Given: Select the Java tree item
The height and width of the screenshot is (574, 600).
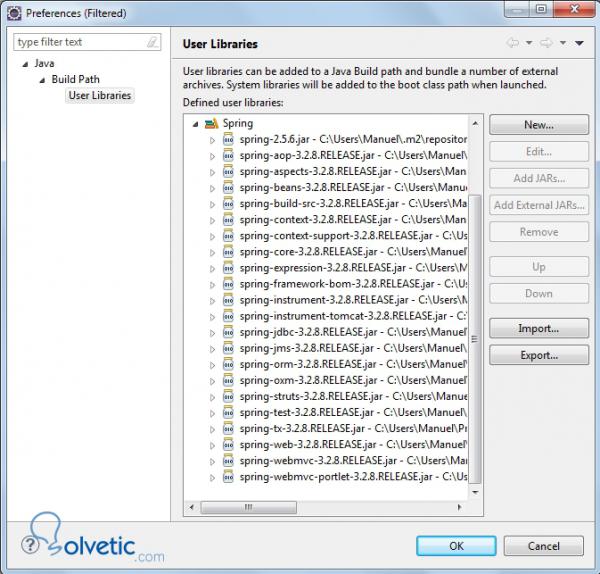Looking at the screenshot, I should click(x=44, y=63).
